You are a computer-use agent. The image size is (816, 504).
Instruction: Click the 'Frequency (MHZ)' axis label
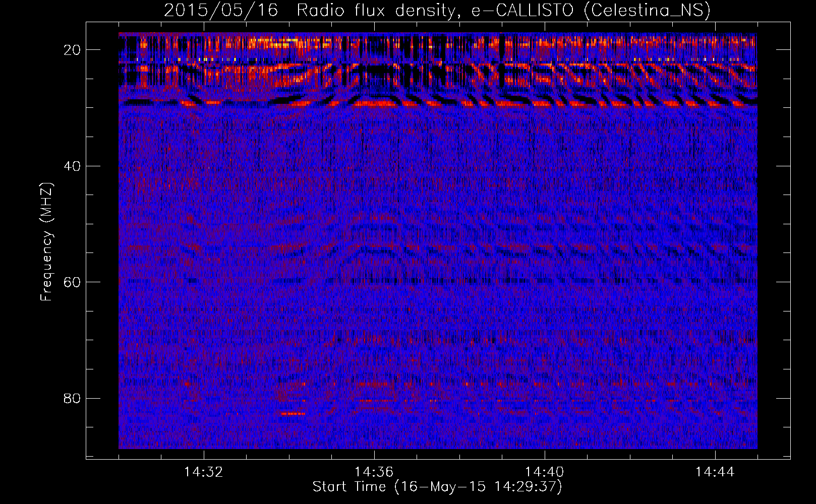pyautogui.click(x=46, y=242)
